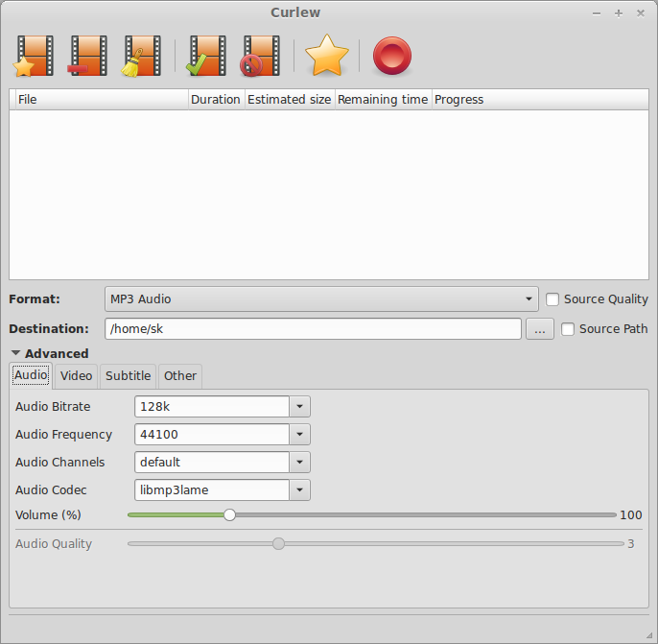Open the Audio Bitrate dropdown arrow
Image resolution: width=658 pixels, height=644 pixels.
299,406
